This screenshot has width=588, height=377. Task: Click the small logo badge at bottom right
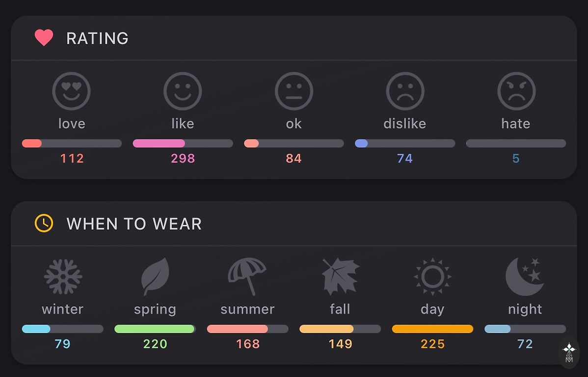pos(569,352)
